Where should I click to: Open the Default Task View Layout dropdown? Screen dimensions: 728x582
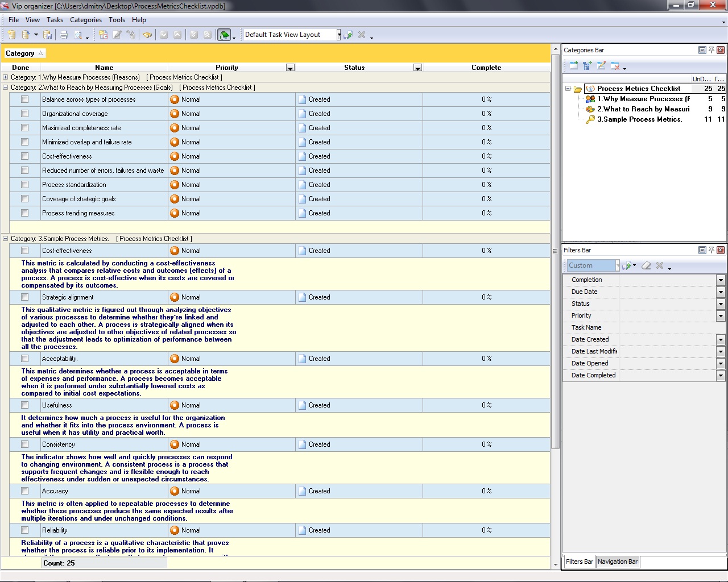coord(338,35)
